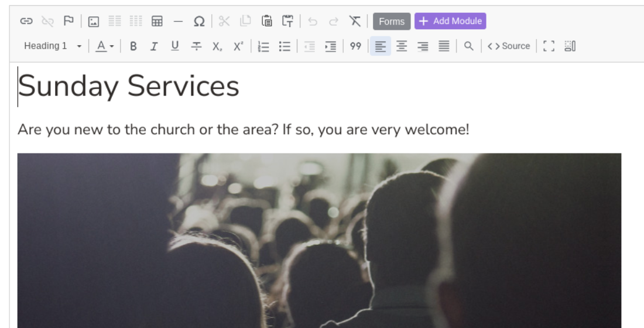Open the Forms button
This screenshot has width=644, height=328.
tap(392, 21)
